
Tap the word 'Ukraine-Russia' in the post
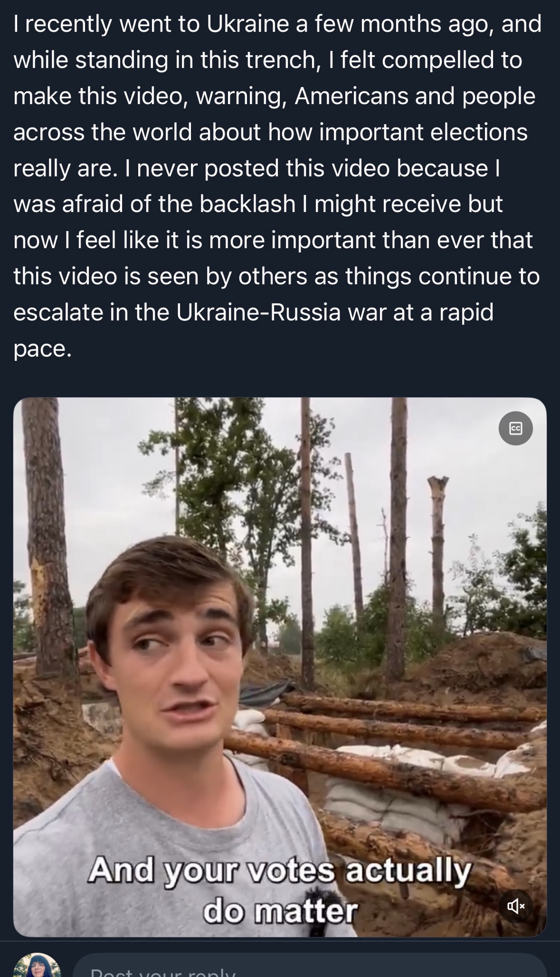point(258,313)
